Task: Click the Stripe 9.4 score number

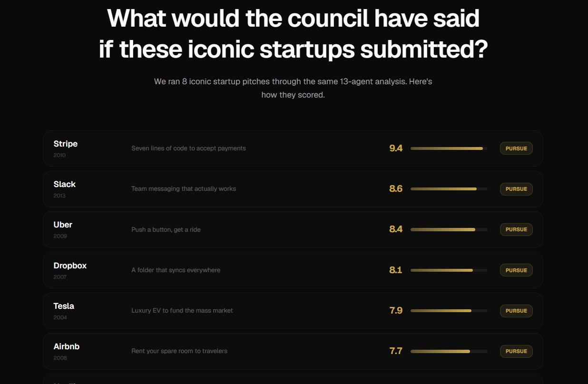Action: point(396,148)
